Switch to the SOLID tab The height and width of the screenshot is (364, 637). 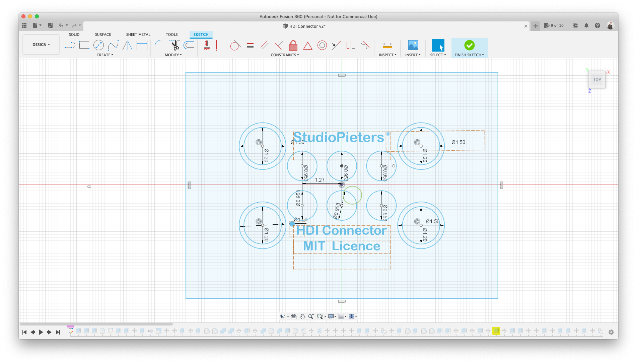tap(74, 34)
